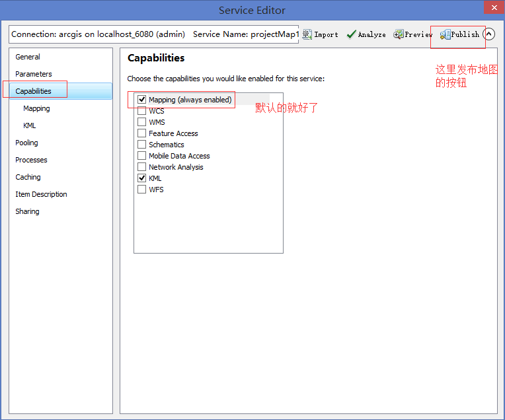Image resolution: width=505 pixels, height=420 pixels.
Task: Open the Mapping sub-item under Capabilities
Action: tap(36, 108)
